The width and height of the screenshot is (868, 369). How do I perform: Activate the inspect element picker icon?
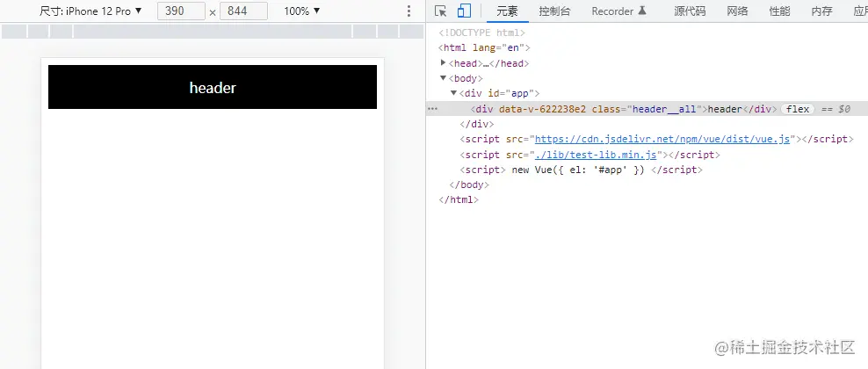(441, 11)
